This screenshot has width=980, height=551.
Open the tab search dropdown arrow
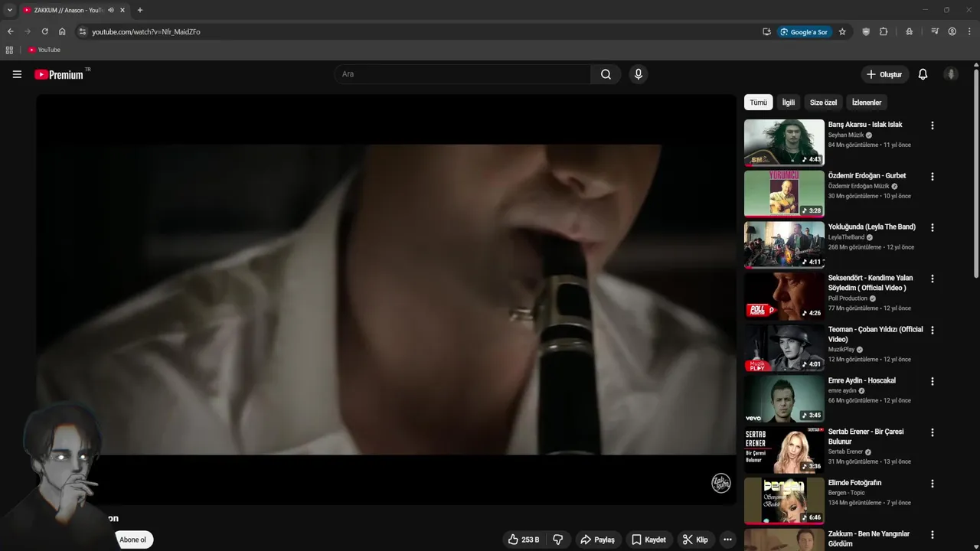point(10,10)
